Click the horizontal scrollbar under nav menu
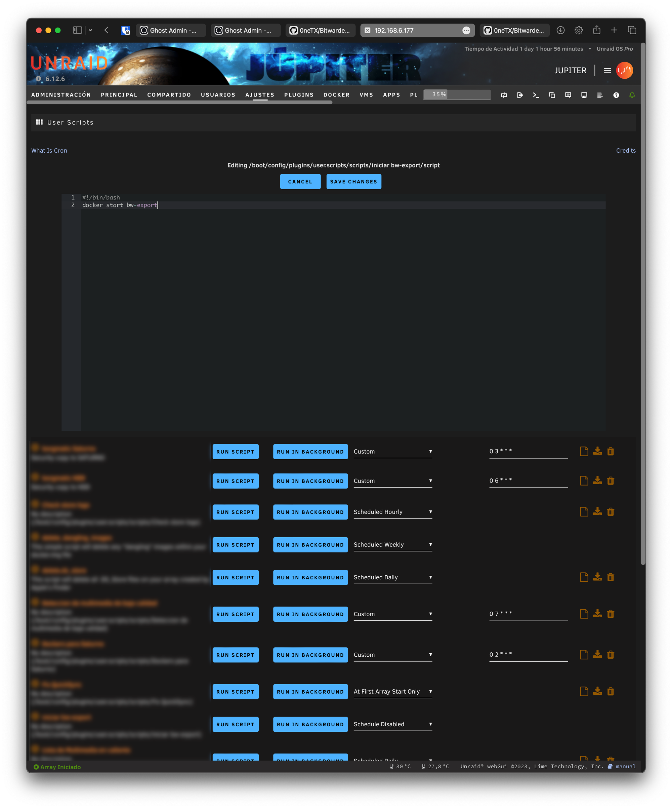The width and height of the screenshot is (672, 808). [x=179, y=102]
